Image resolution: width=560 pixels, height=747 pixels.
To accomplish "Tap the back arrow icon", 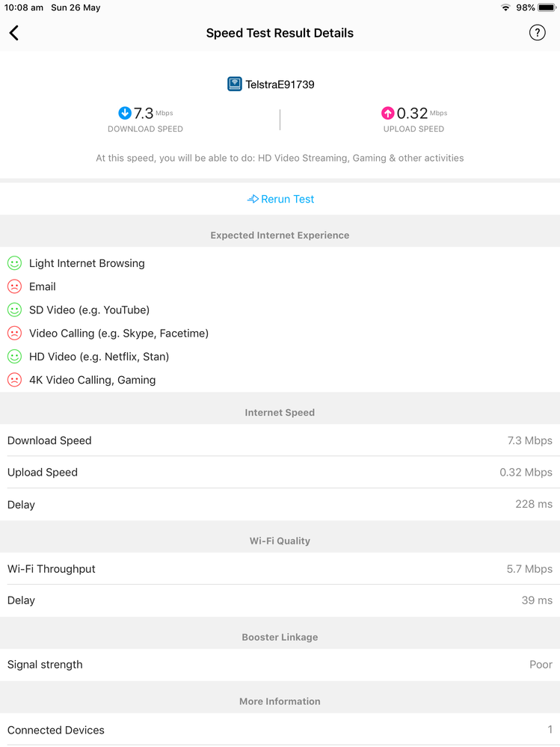I will point(14,33).
